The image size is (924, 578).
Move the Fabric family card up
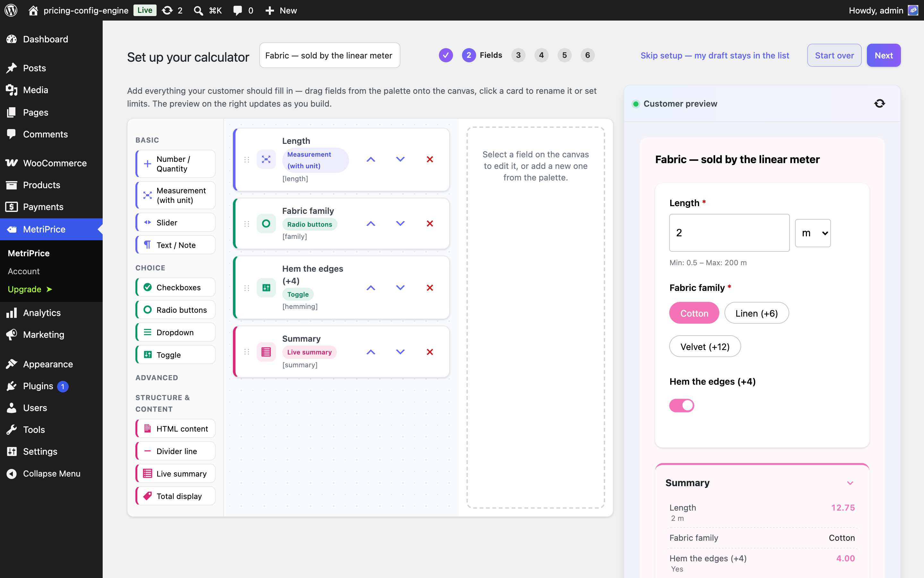coord(371,223)
